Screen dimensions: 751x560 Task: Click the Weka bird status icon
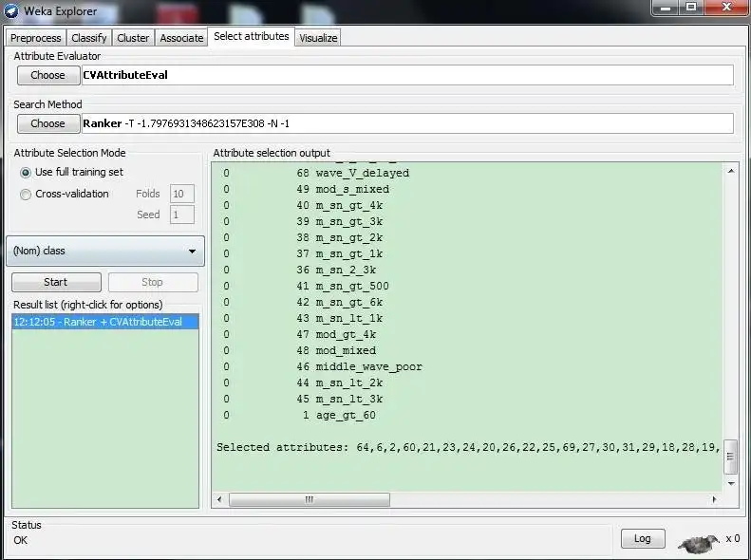(699, 542)
